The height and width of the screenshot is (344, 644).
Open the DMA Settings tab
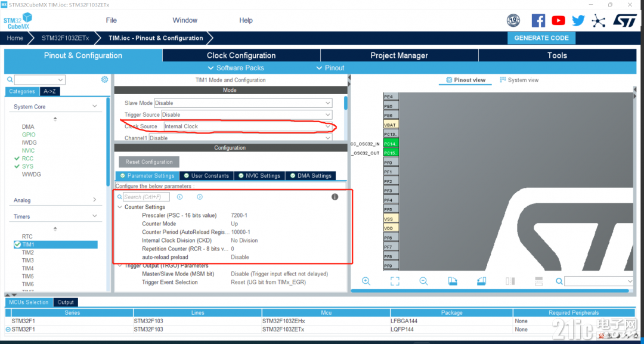(x=311, y=176)
